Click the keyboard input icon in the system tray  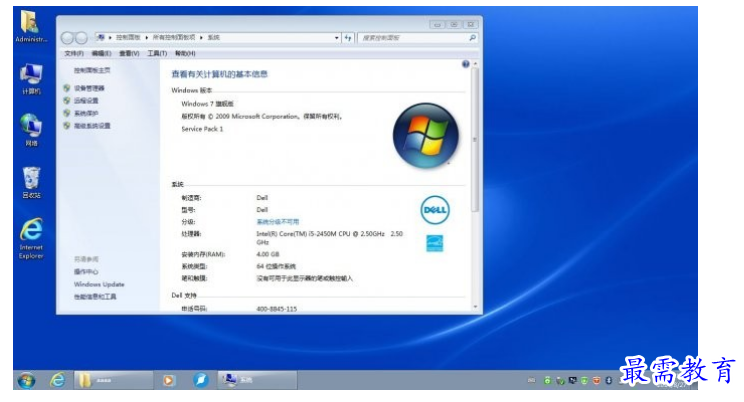point(531,380)
